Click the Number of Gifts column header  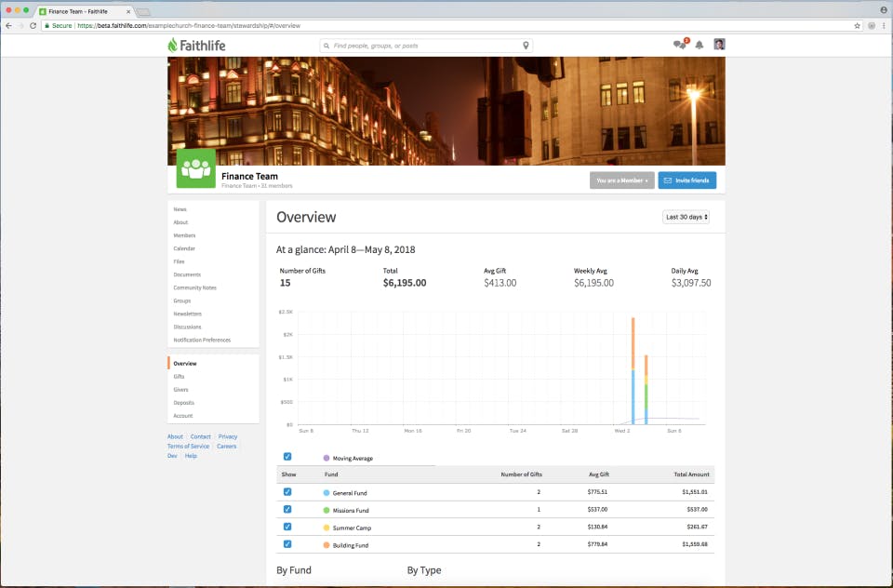(x=521, y=474)
